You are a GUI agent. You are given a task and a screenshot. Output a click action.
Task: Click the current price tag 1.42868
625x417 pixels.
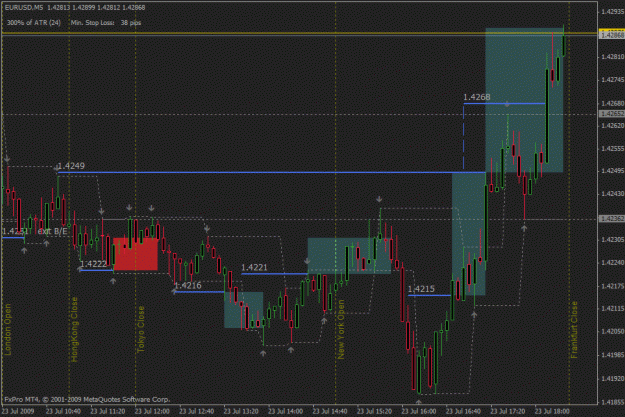tap(612, 35)
